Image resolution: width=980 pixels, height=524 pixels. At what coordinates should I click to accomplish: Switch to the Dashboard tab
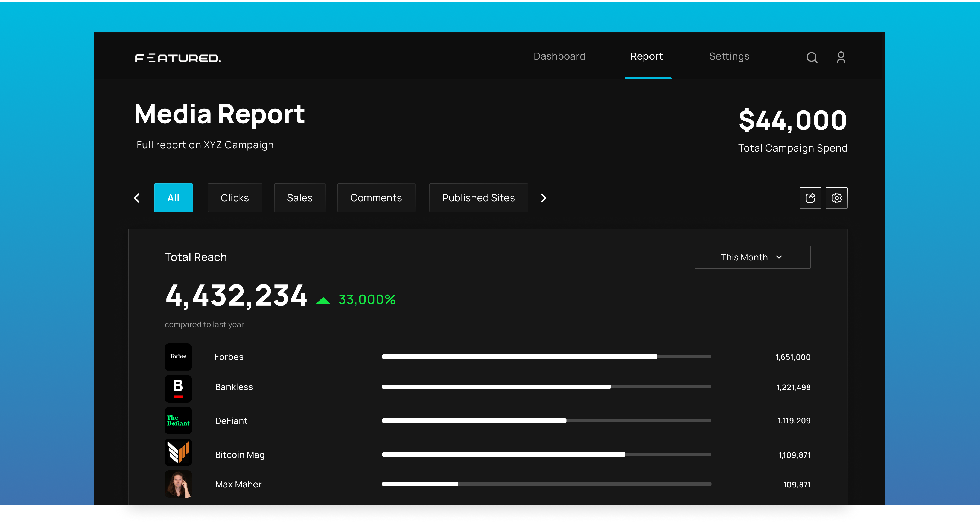(x=559, y=56)
